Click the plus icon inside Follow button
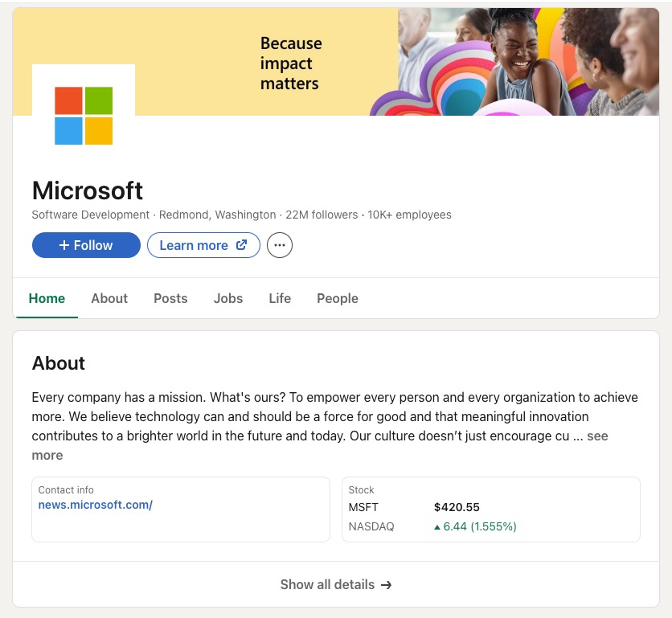 click(64, 245)
